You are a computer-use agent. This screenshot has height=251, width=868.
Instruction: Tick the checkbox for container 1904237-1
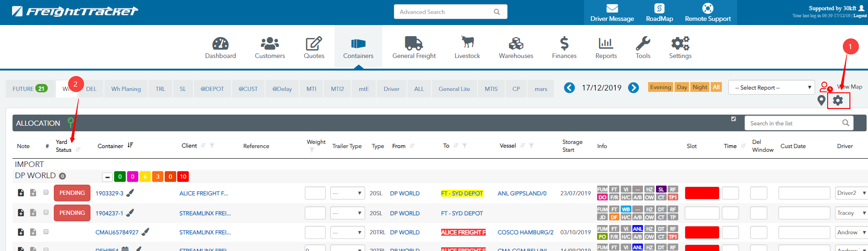46,212
